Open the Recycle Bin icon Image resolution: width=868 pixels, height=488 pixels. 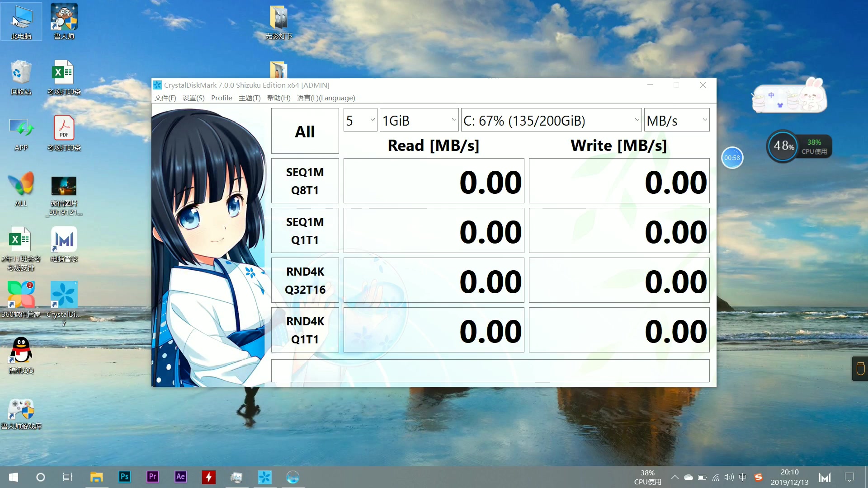[x=21, y=72]
